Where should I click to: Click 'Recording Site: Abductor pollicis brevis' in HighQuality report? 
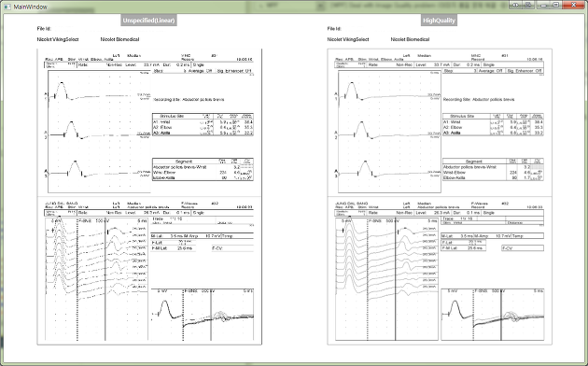tap(479, 99)
